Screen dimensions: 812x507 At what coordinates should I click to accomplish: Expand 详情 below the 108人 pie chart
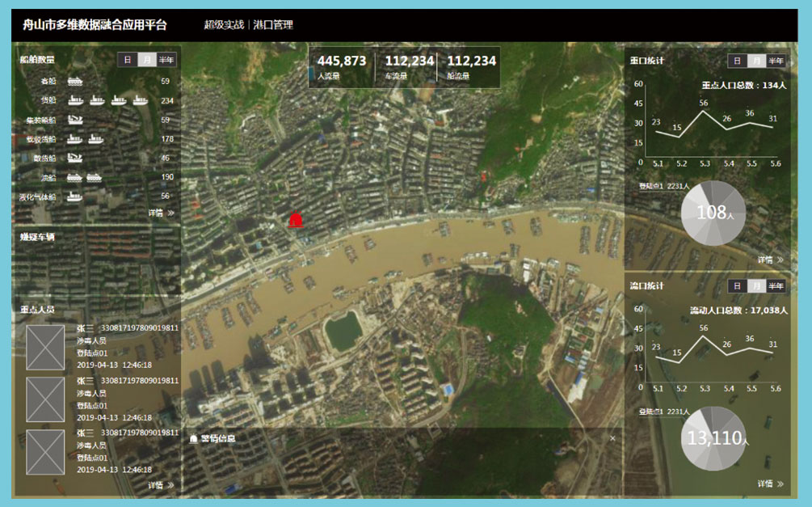pyautogui.click(x=770, y=260)
